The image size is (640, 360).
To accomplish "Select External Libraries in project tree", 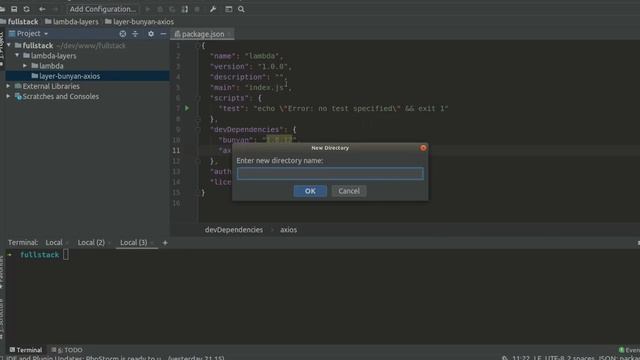I will pos(51,86).
